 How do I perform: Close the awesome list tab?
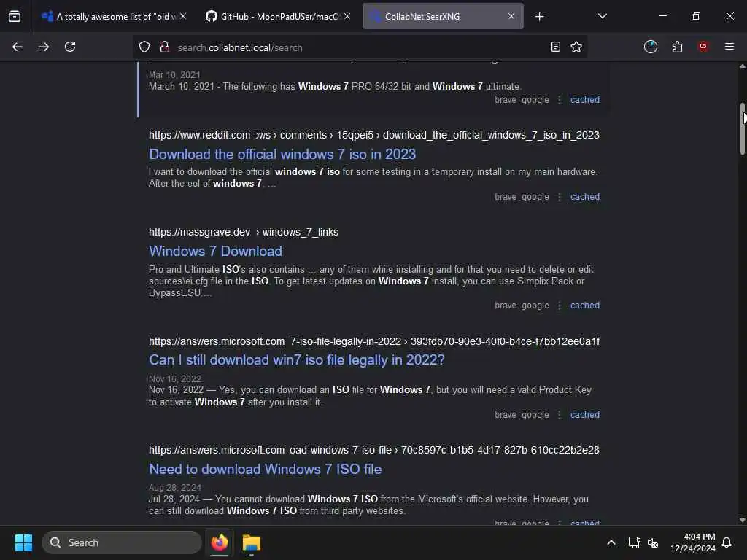(x=183, y=16)
